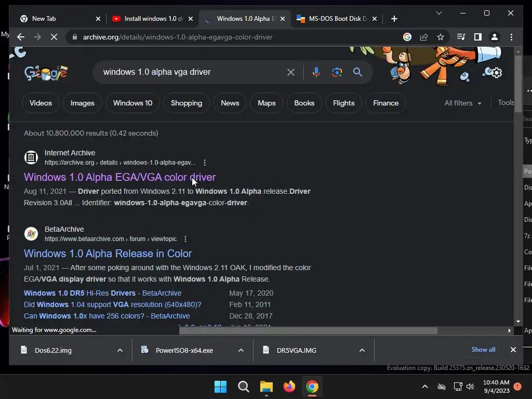Go forward using the forward arrow

37,37
